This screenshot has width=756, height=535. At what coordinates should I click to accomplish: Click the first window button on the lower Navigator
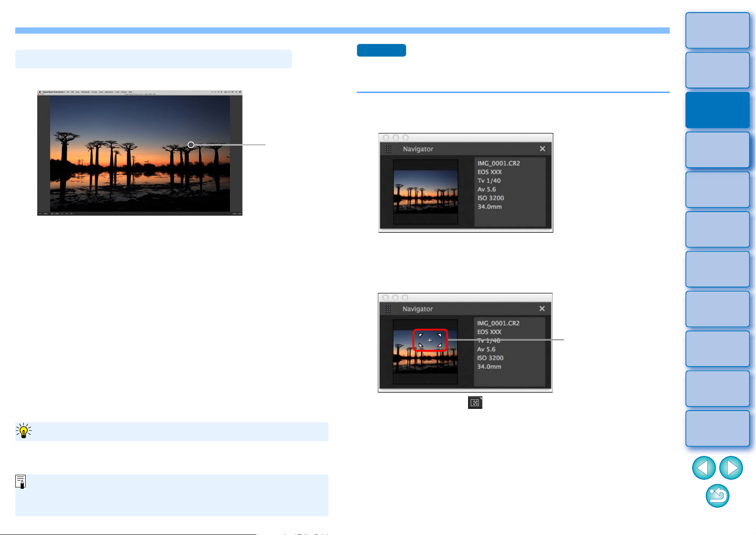click(x=385, y=298)
